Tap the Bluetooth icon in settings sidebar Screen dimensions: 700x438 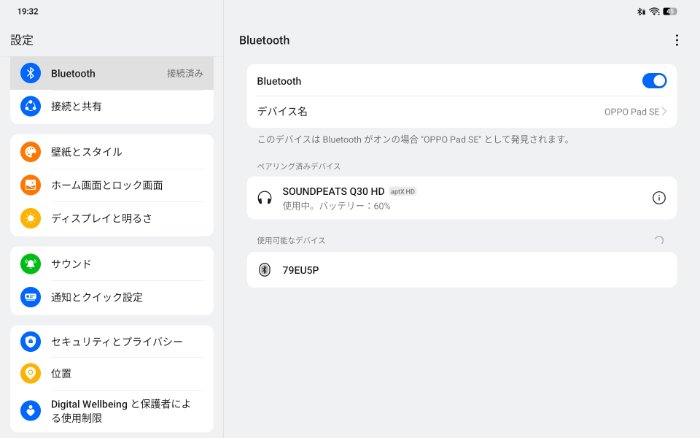30,73
